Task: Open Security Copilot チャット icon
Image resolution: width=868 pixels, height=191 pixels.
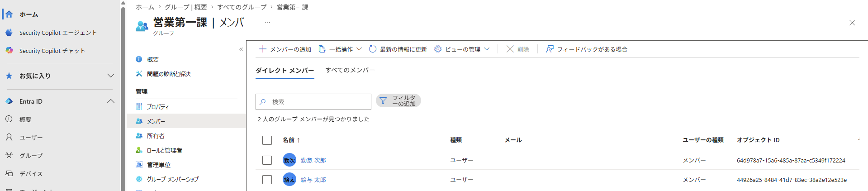Action: pos(9,51)
